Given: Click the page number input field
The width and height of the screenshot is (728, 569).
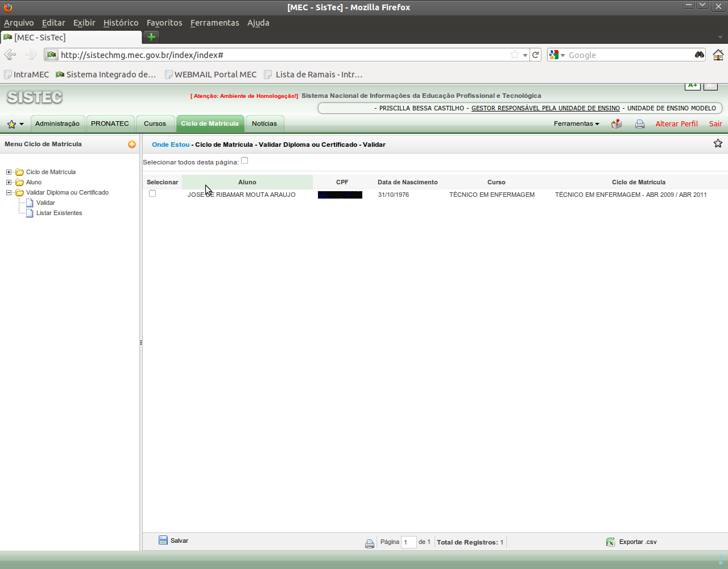Looking at the screenshot, I should [x=409, y=542].
